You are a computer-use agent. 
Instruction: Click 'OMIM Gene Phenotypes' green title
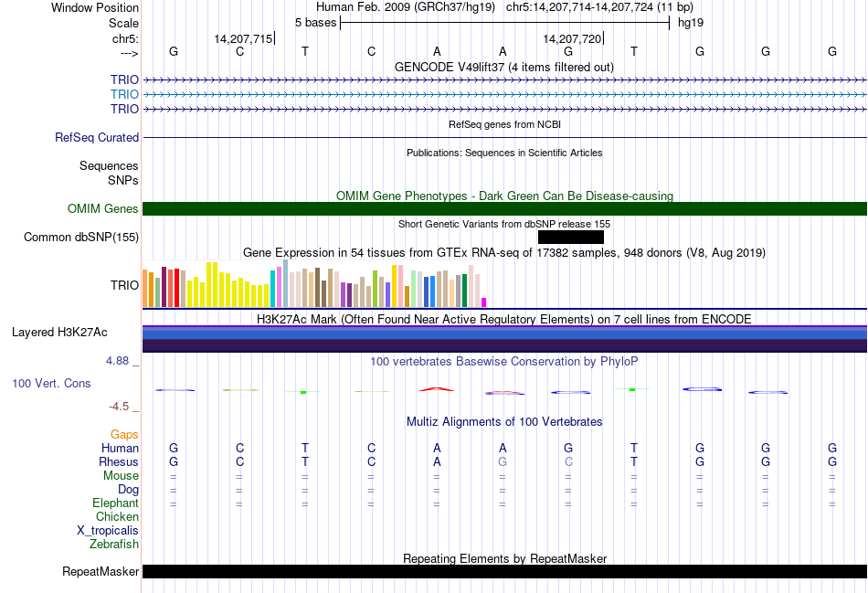[x=504, y=196]
